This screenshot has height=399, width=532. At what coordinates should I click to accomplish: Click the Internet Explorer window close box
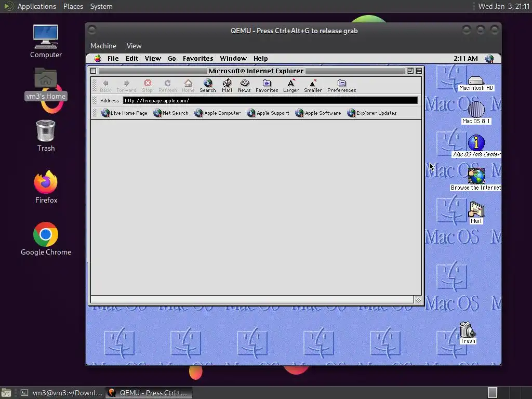[94, 71]
